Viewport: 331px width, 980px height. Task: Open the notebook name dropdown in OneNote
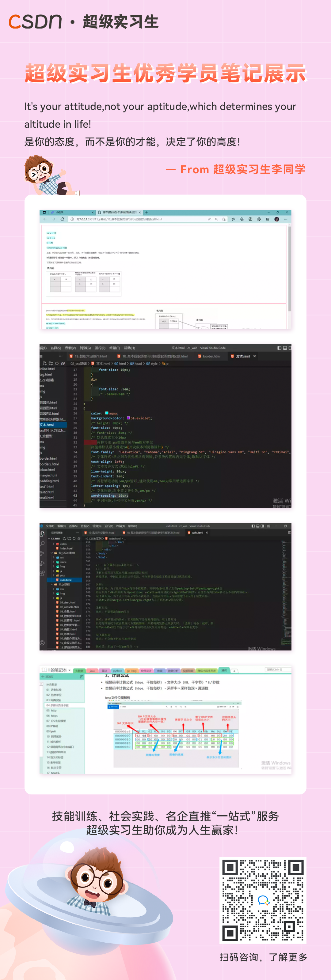[x=69, y=670]
